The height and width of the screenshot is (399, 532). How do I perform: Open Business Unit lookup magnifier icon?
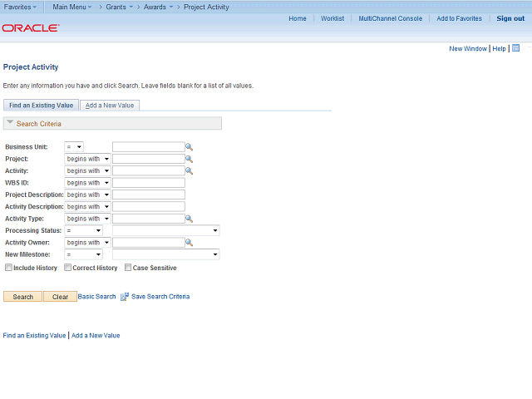[189, 147]
